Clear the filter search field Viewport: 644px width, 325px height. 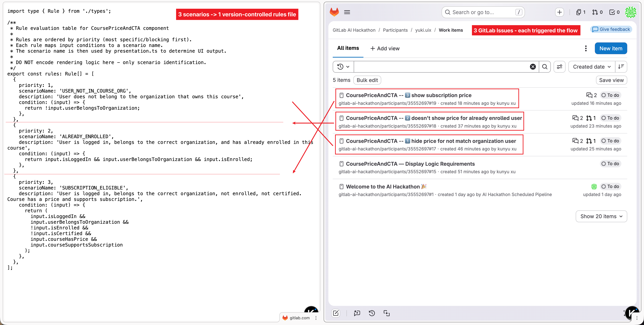[533, 67]
